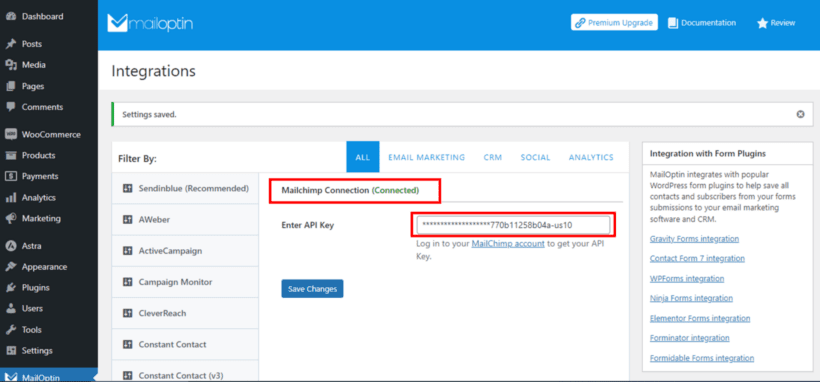Image resolution: width=820 pixels, height=382 pixels.
Task: Open the MailChimp account link
Action: (x=508, y=244)
